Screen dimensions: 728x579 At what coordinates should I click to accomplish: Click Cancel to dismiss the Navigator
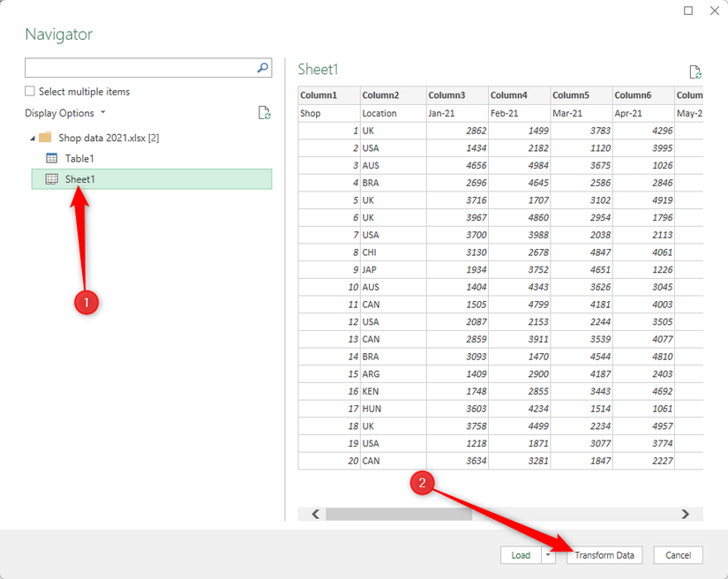678,555
